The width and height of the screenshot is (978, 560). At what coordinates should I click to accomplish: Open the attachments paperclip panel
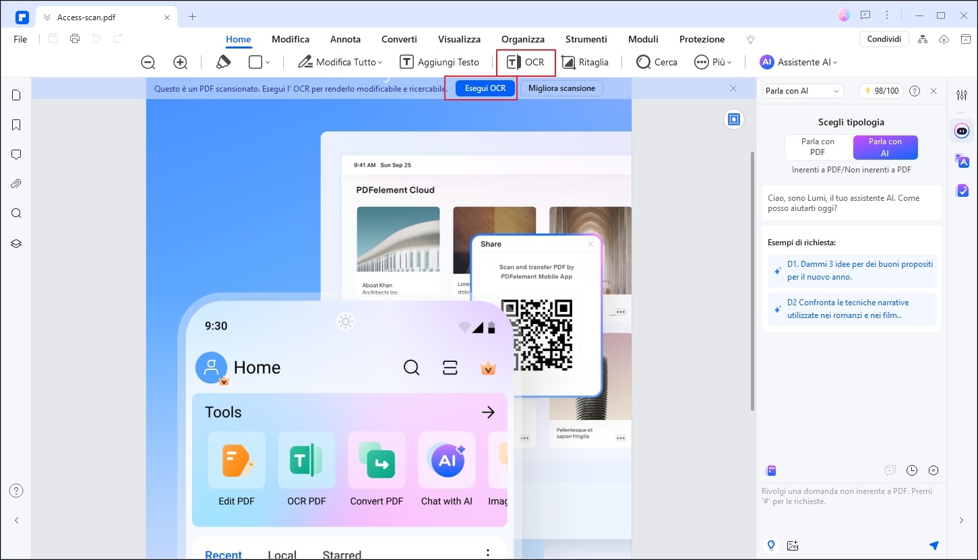pyautogui.click(x=17, y=184)
